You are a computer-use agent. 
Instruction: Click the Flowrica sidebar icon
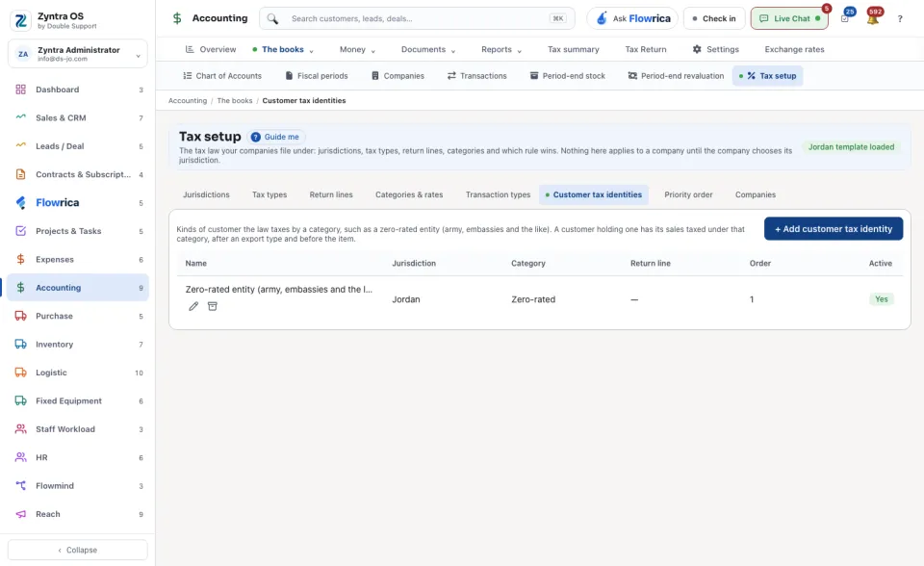(x=20, y=202)
